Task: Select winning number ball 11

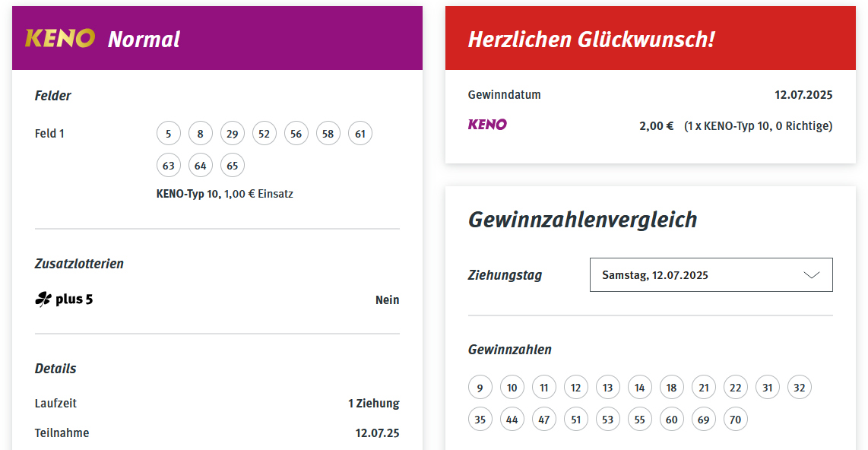Action: pos(544,388)
